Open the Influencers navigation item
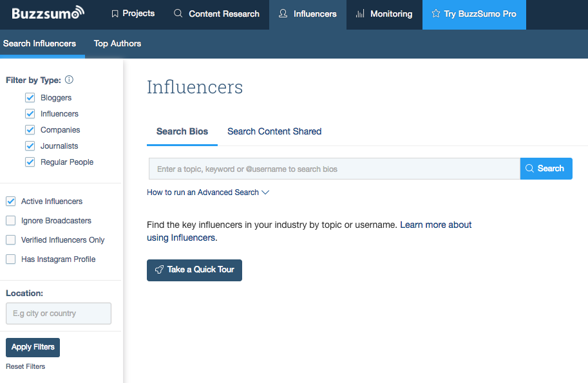The height and width of the screenshot is (383, 588). click(x=308, y=14)
